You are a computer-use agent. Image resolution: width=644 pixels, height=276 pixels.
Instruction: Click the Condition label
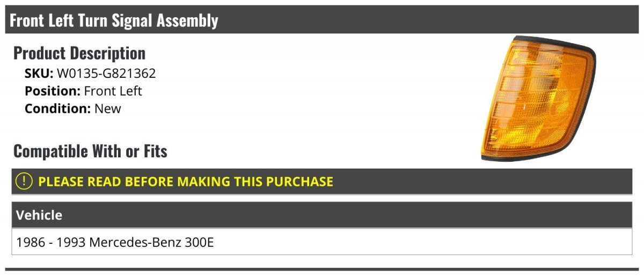57,108
